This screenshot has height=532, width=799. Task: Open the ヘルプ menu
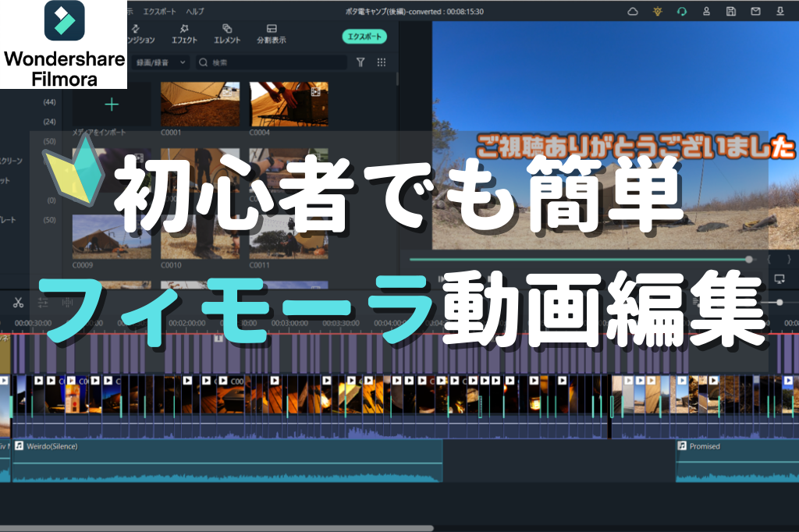tap(194, 11)
